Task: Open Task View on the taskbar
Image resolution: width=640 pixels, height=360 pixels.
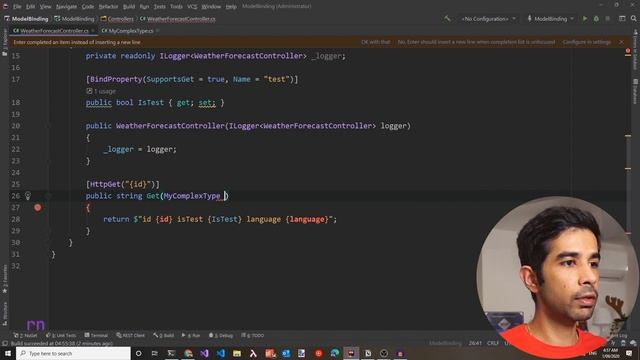Action: click(155, 353)
